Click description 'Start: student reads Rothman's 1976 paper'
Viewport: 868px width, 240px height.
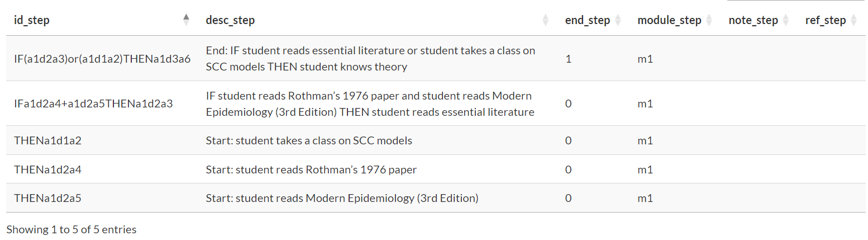point(311,169)
